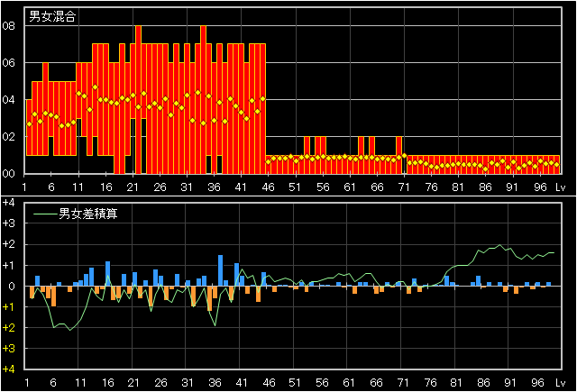Click the Lv label on the 男女混合 chart axis

click(560, 187)
